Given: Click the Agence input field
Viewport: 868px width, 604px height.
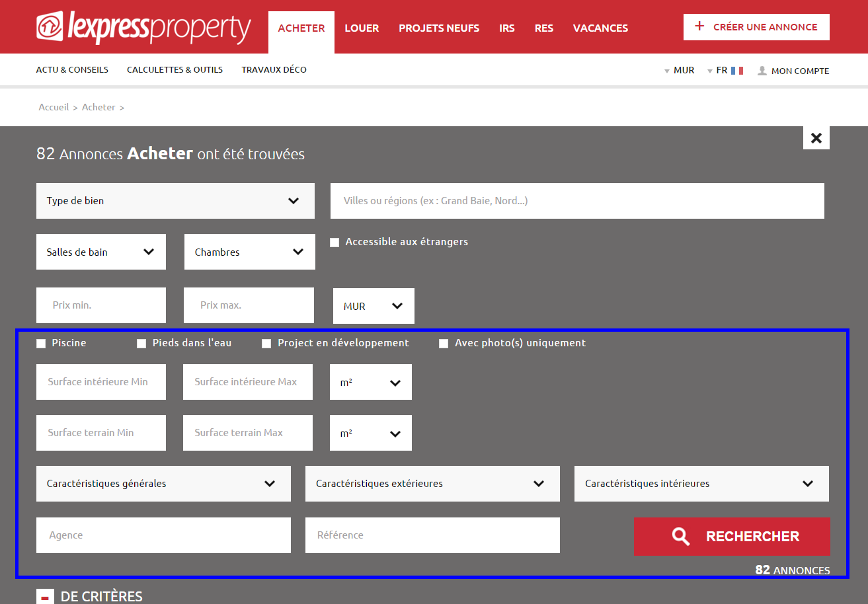Looking at the screenshot, I should click(x=163, y=535).
